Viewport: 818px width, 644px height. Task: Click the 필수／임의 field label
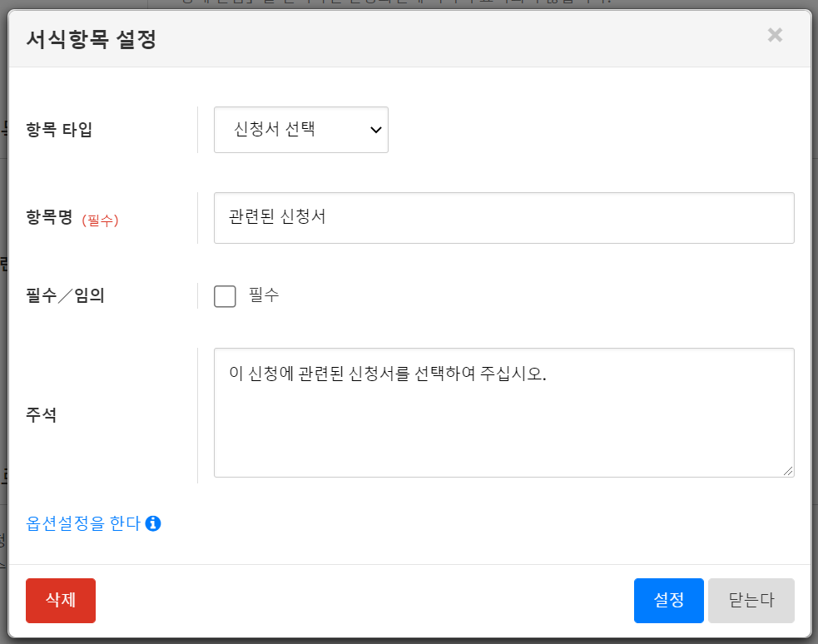pyautogui.click(x=66, y=295)
